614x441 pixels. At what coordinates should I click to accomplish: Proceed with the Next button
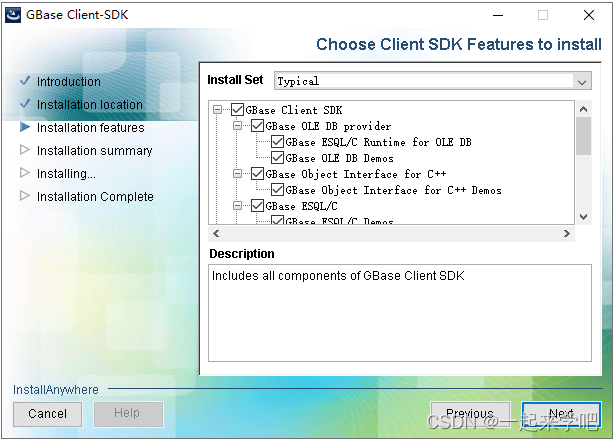pos(561,414)
